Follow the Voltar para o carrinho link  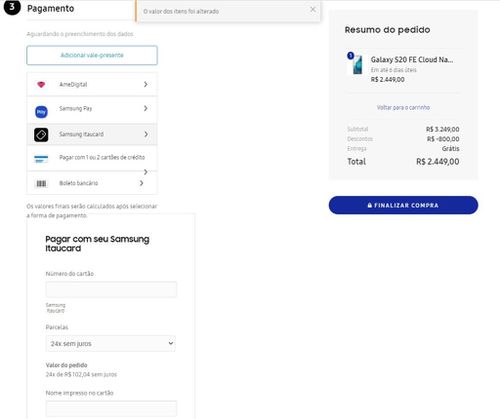point(403,107)
